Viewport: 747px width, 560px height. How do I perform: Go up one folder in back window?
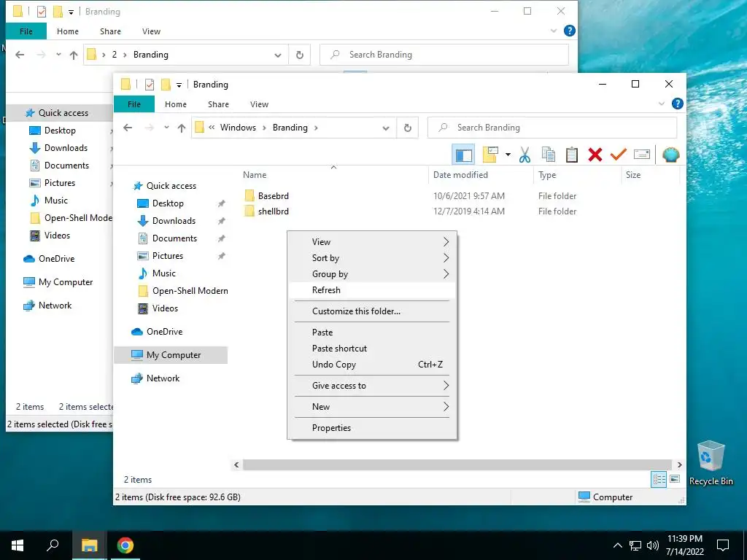(x=74, y=55)
